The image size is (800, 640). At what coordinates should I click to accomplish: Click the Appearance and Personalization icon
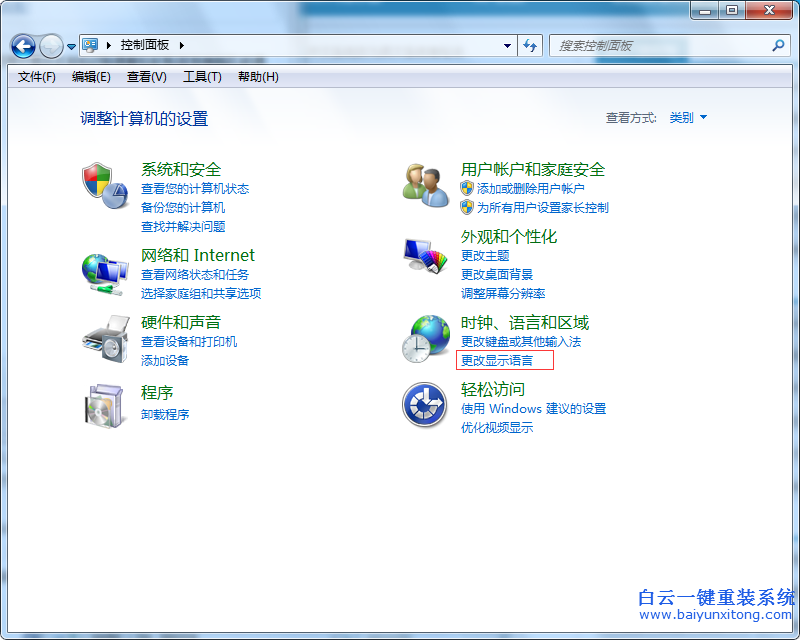[x=424, y=253]
